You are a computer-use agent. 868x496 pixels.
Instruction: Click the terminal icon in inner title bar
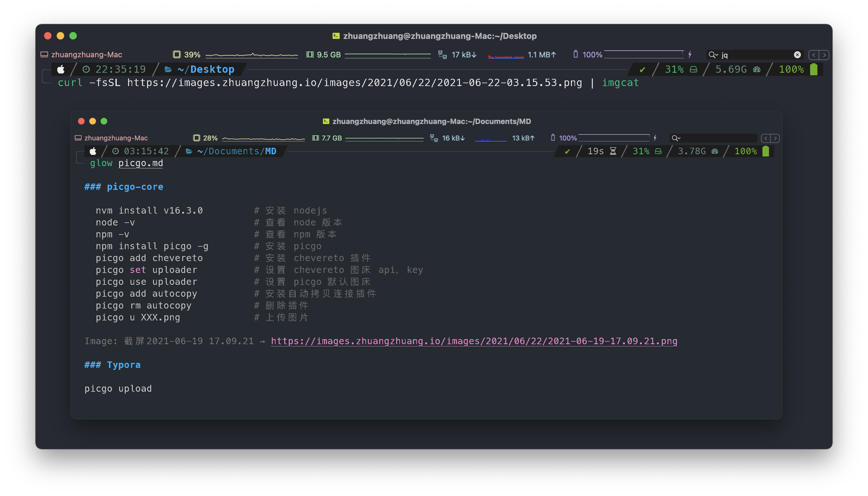point(326,121)
